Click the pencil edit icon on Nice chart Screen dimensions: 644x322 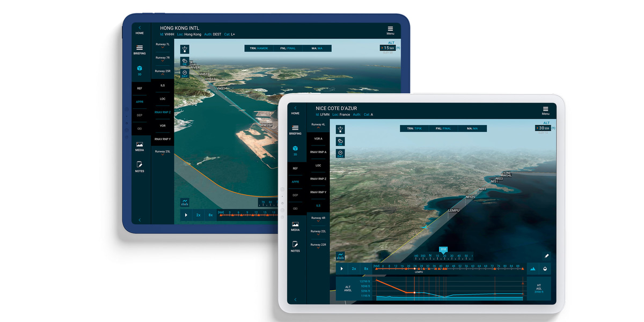pyautogui.click(x=546, y=256)
